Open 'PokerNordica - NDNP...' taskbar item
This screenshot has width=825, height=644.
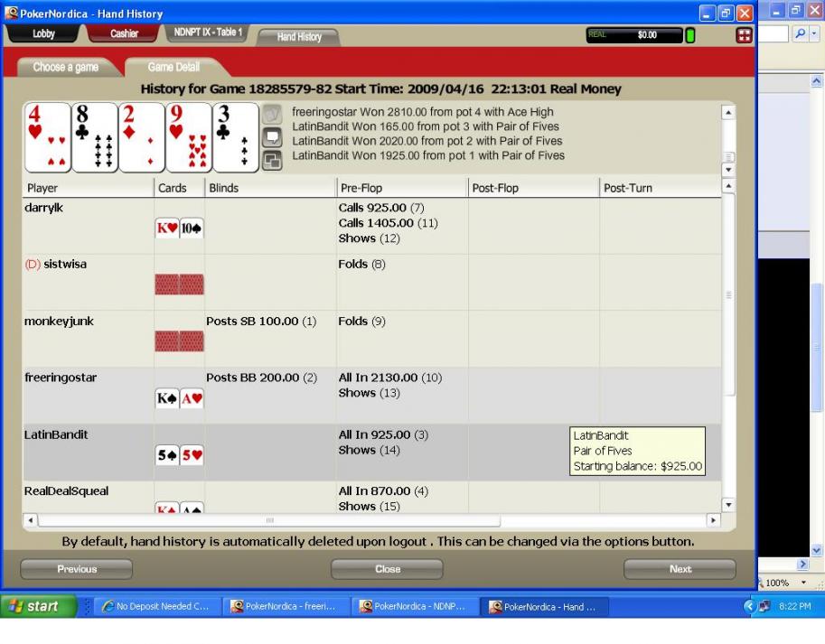(x=414, y=606)
